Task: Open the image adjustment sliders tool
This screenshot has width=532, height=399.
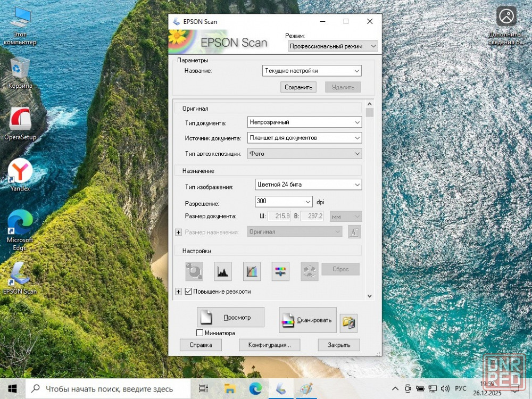Action: 280,271
